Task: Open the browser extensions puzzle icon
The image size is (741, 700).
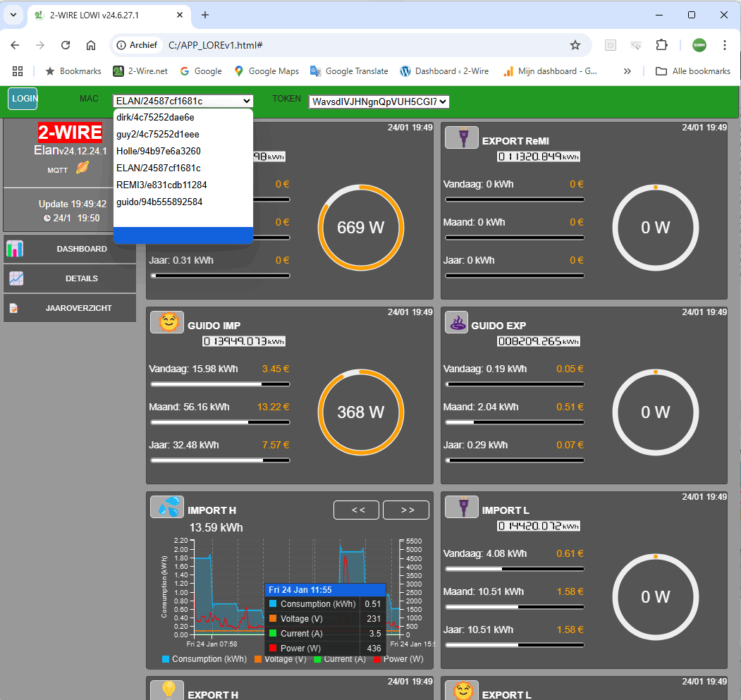Action: coord(661,45)
